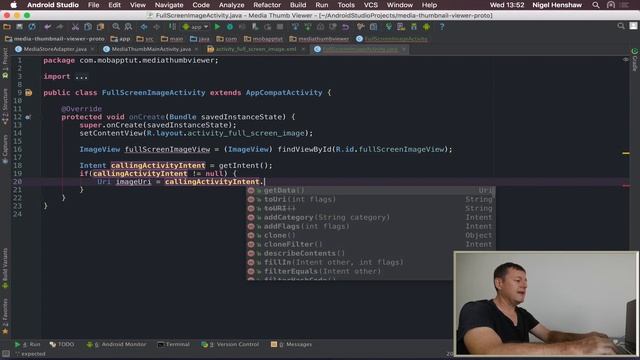Click the Stop toolbar icon
This screenshot has width=640, height=360.
280,27
